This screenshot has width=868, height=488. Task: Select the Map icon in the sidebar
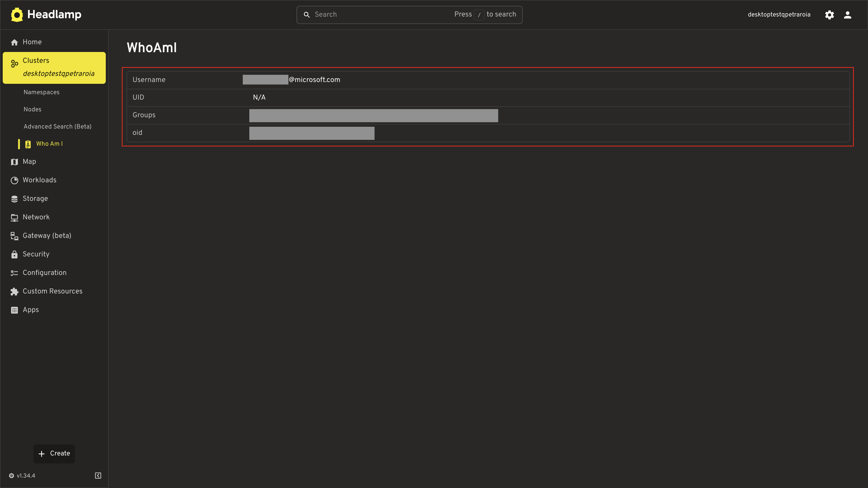click(x=14, y=162)
